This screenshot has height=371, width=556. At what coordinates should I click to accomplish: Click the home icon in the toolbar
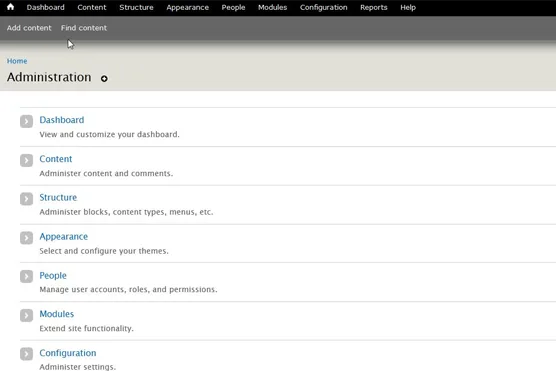(x=10, y=7)
